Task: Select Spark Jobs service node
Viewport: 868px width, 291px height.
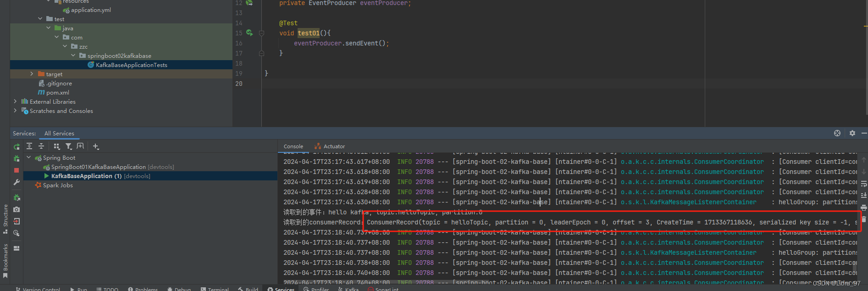Action: click(x=58, y=185)
